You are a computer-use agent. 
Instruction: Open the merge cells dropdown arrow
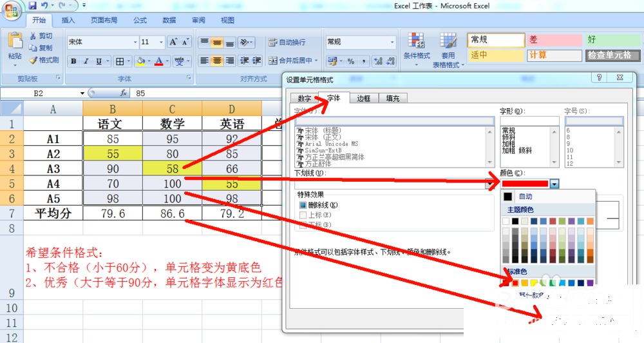pyautogui.click(x=316, y=61)
